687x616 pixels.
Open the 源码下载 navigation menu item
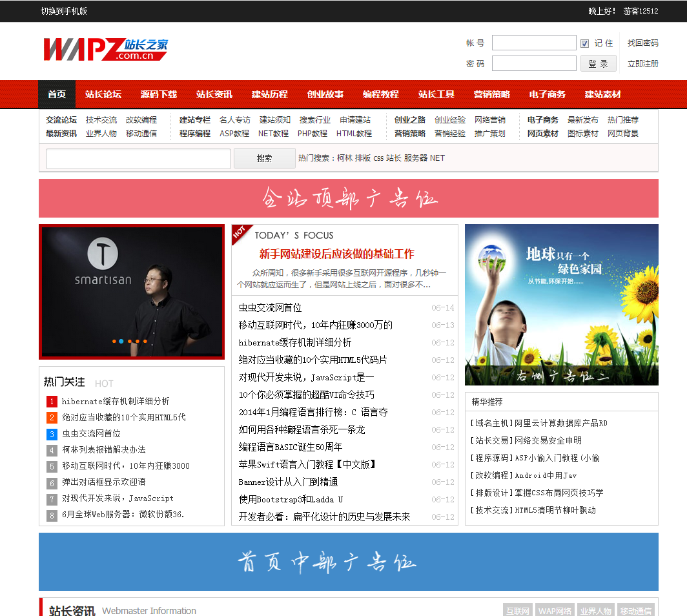click(158, 94)
